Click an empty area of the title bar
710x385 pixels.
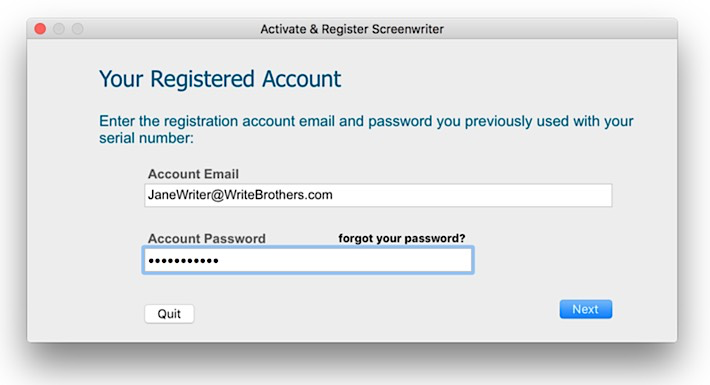[x=561, y=29]
